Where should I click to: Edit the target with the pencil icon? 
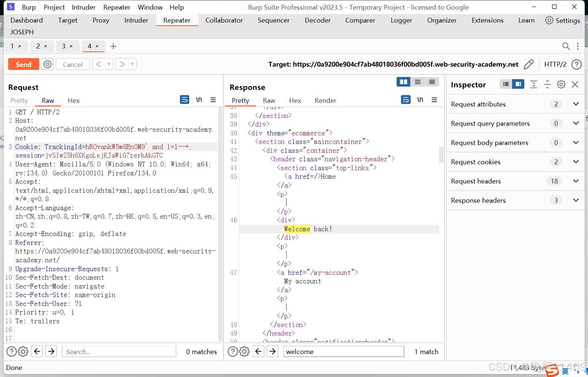click(x=529, y=64)
